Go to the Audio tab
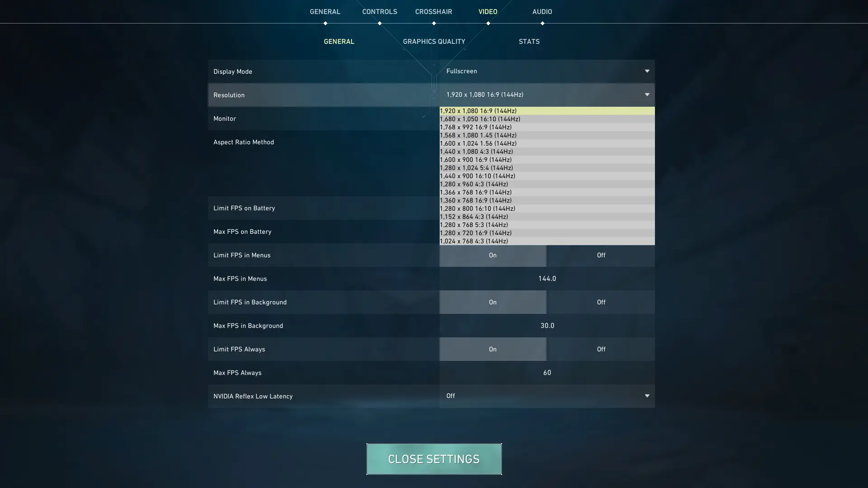Viewport: 868px width, 488px height. click(542, 12)
